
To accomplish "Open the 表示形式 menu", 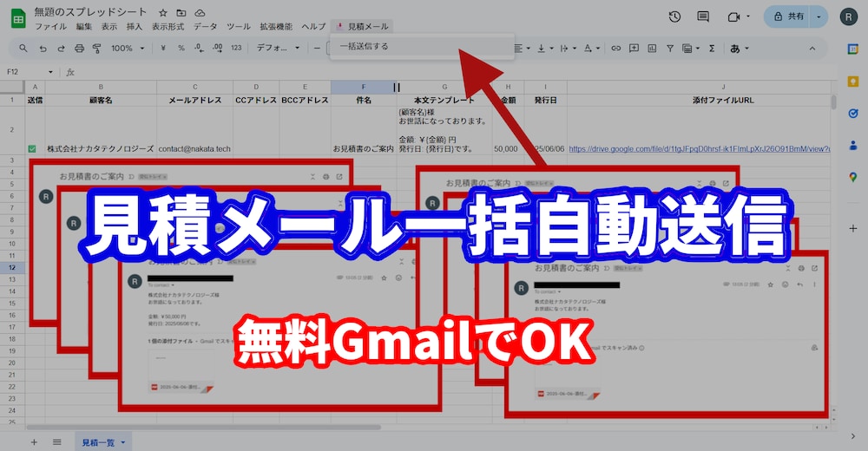I will 168,27.
